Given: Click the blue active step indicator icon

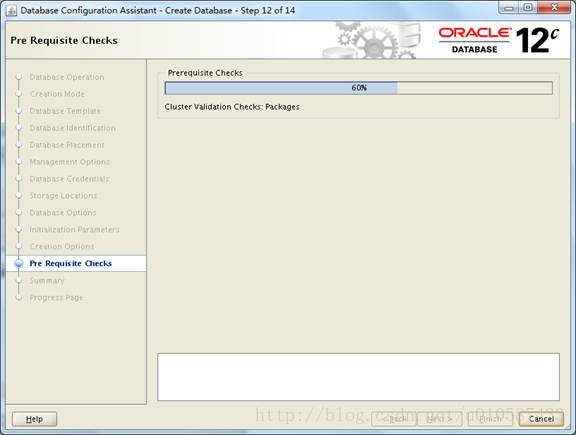Looking at the screenshot, I should click(19, 263).
